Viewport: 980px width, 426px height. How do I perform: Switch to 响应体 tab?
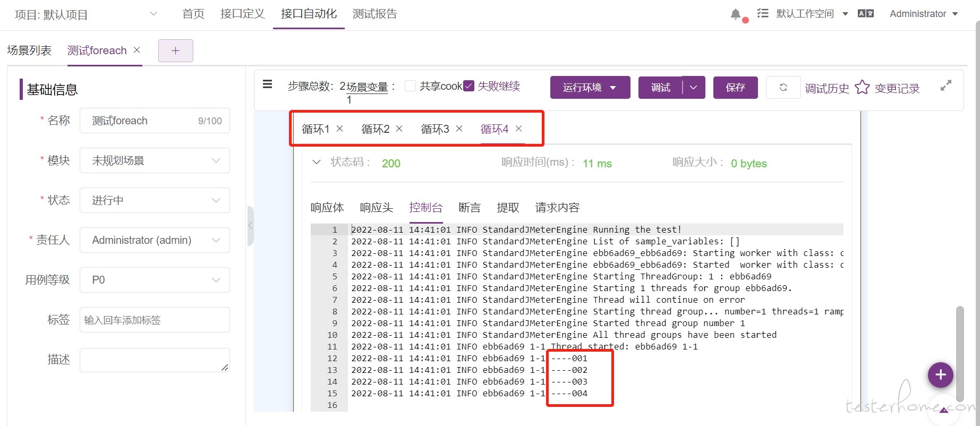[327, 208]
